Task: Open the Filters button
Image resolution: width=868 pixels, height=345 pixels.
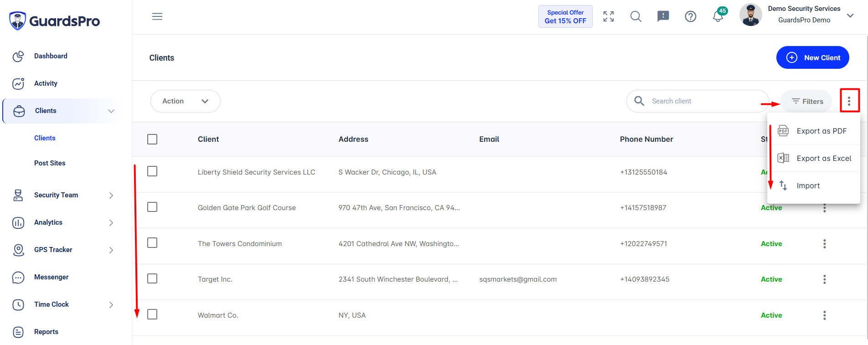Action: (806, 101)
